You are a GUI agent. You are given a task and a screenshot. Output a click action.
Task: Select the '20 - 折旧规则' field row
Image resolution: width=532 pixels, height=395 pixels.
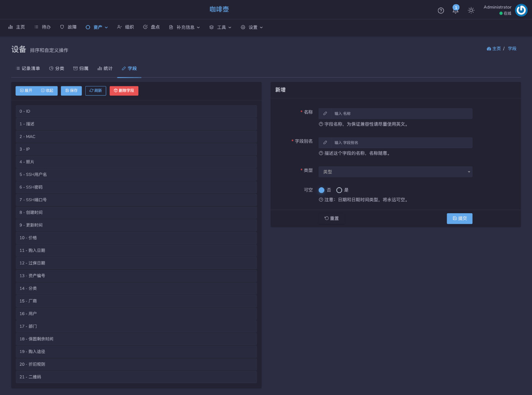(136, 364)
